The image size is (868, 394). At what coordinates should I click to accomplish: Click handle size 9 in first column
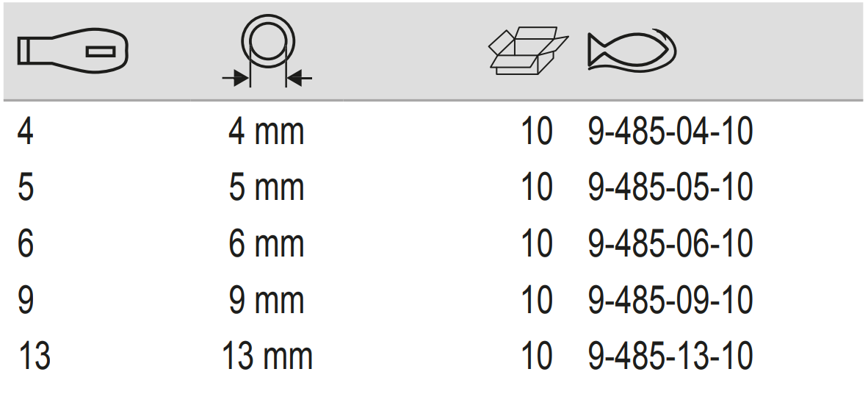click(25, 301)
